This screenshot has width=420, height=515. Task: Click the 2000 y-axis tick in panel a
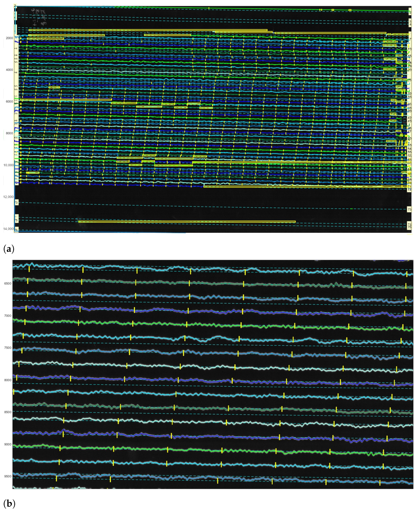pos(9,38)
